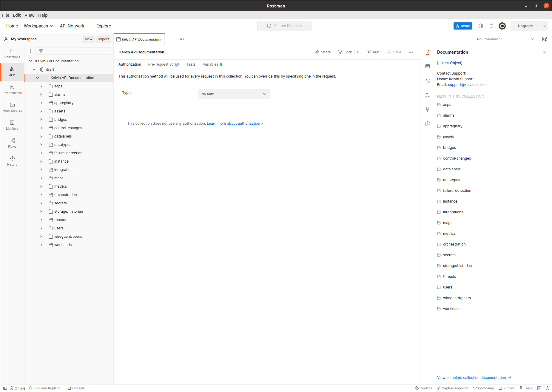Expand the alarms folder
Viewport: 552px width, 392px height.
(41, 95)
